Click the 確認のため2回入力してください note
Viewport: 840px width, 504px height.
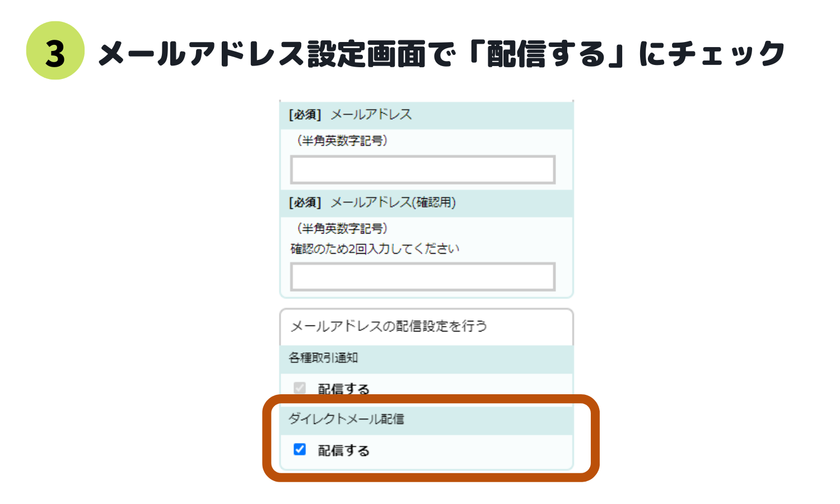click(375, 249)
